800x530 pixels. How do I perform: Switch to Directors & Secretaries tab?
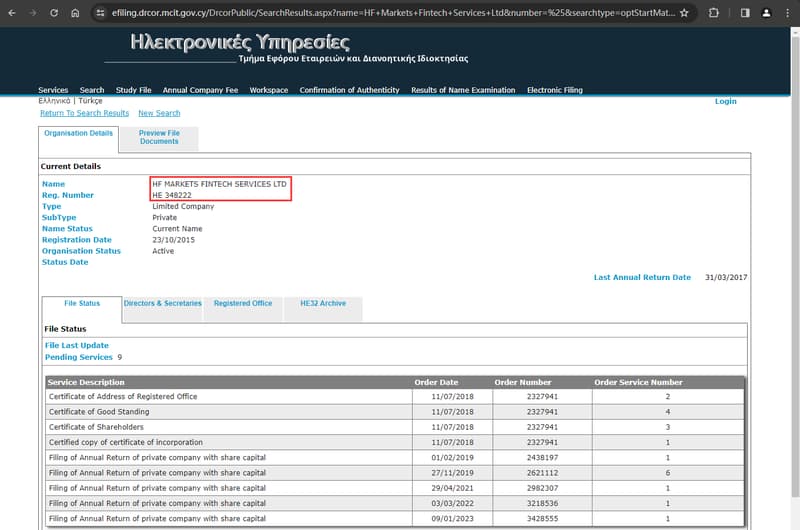[x=162, y=304]
